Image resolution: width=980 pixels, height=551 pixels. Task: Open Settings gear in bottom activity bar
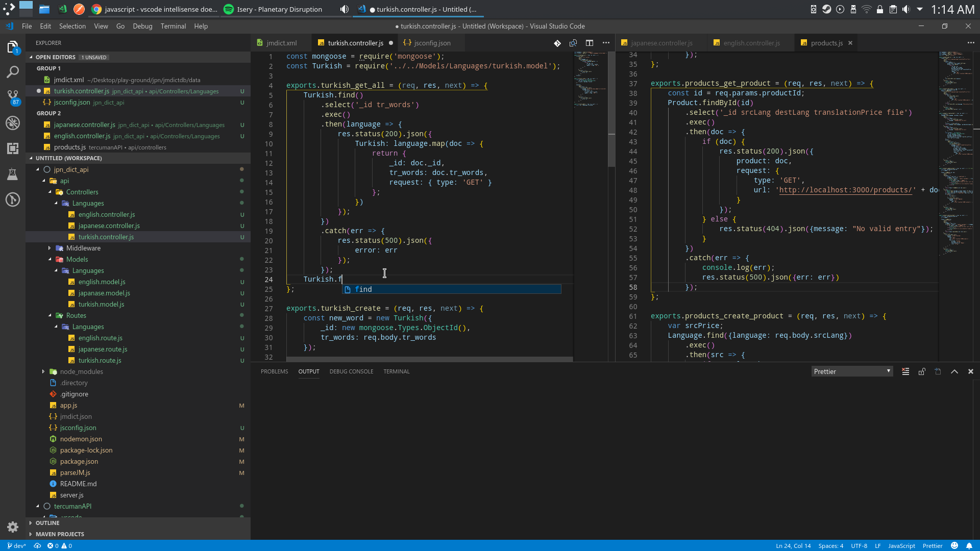click(x=13, y=527)
